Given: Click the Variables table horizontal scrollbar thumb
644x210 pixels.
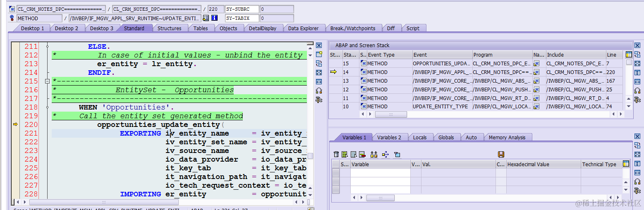Looking at the screenshot, I should click(x=380, y=198).
